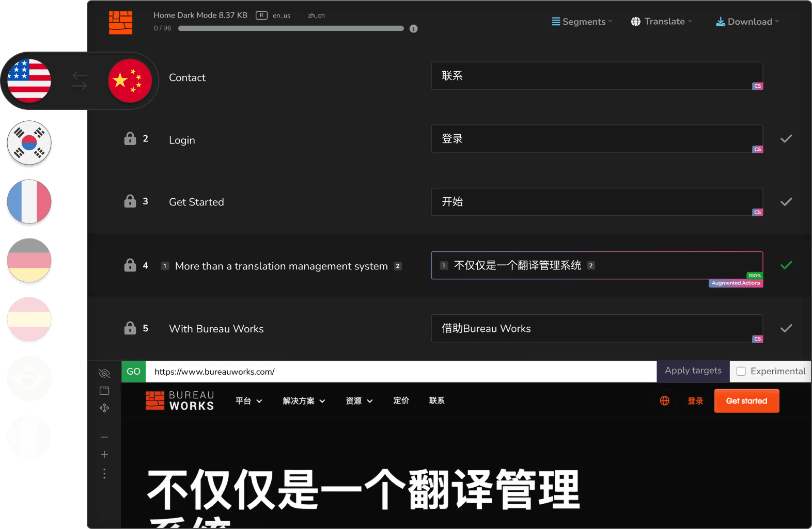
Task: Toggle confirmation checkmark for Get Started segment
Action: pos(786,202)
